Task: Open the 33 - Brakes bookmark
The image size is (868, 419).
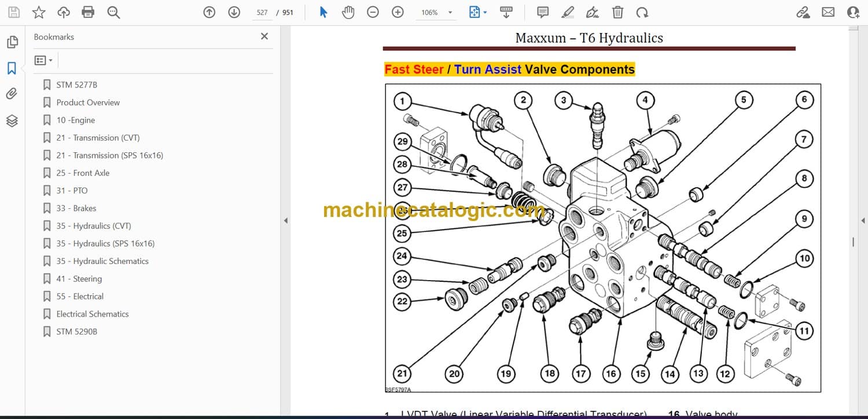Action: pyautogui.click(x=76, y=208)
